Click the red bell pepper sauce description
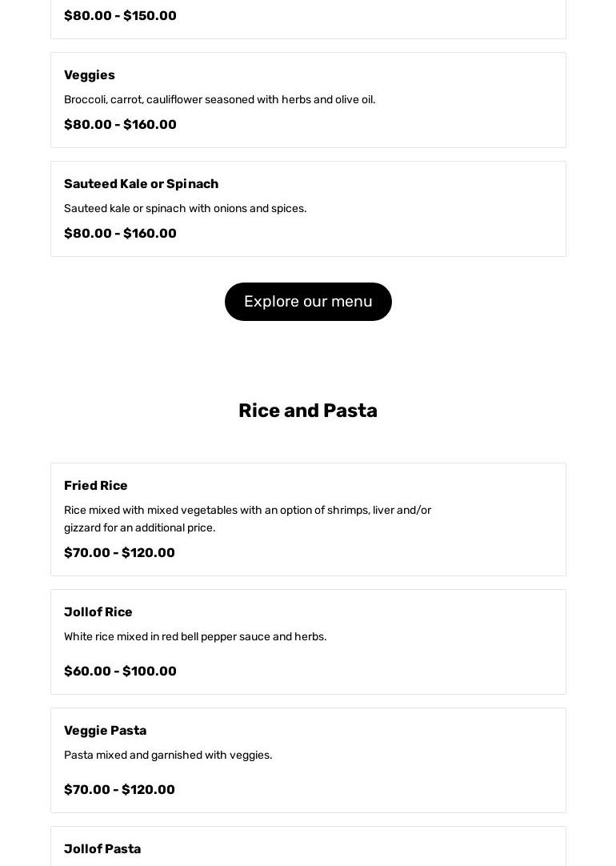This screenshot has height=866, width=616. pos(195,637)
